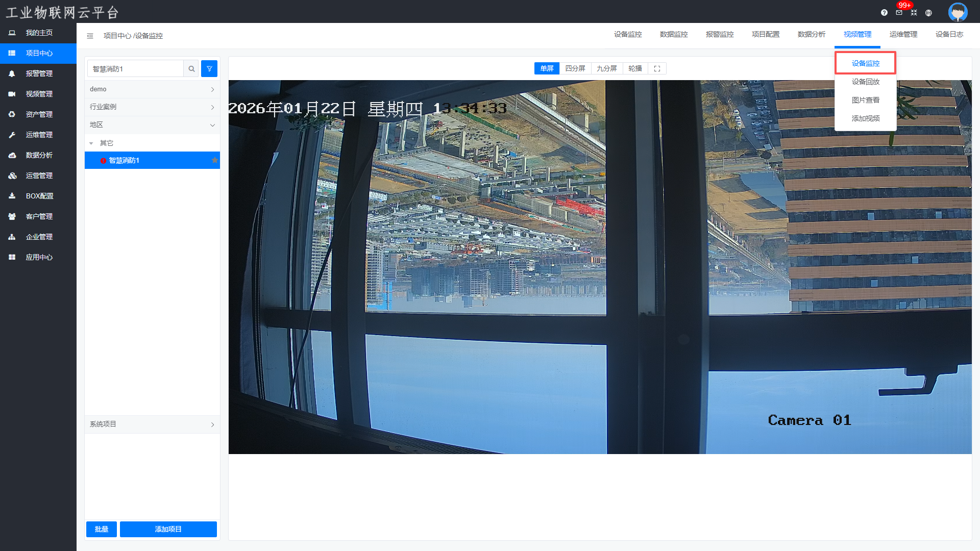
Task: Select 设备回放 from the dropdown menu
Action: coord(865,82)
